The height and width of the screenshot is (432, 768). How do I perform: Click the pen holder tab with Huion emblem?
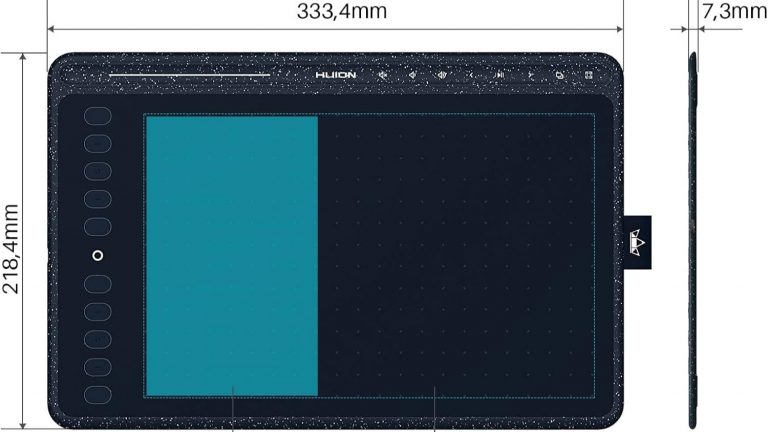[637, 242]
